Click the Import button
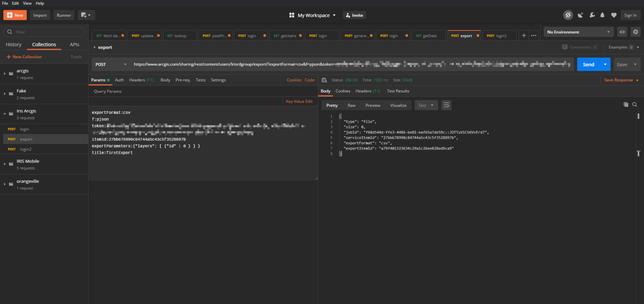 click(x=40, y=15)
